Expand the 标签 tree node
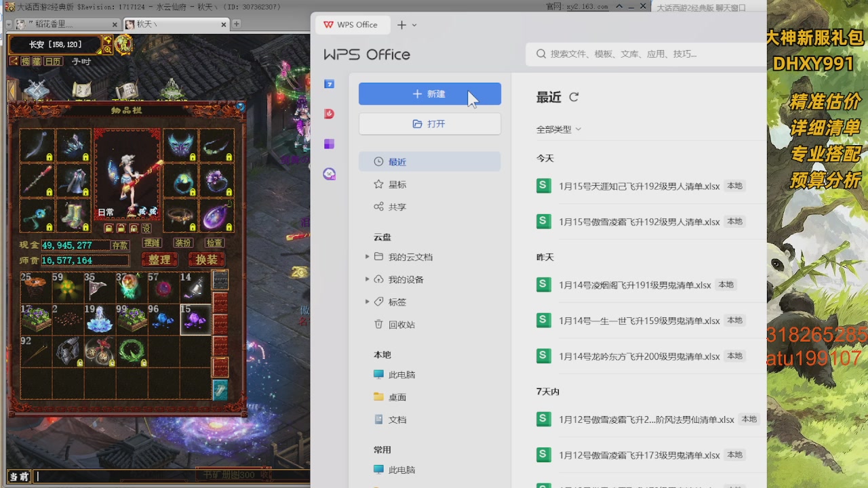Viewport: 868px width, 488px height. 368,302
